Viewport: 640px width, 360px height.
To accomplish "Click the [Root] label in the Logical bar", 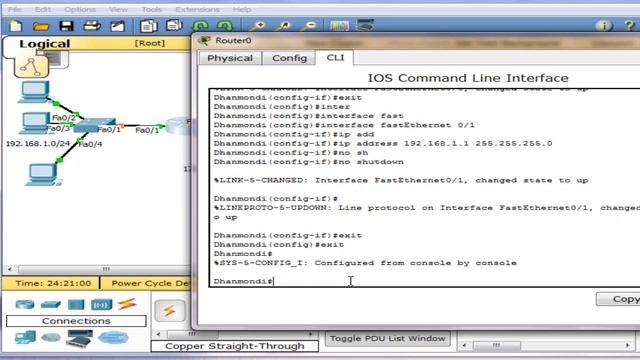I will point(150,43).
